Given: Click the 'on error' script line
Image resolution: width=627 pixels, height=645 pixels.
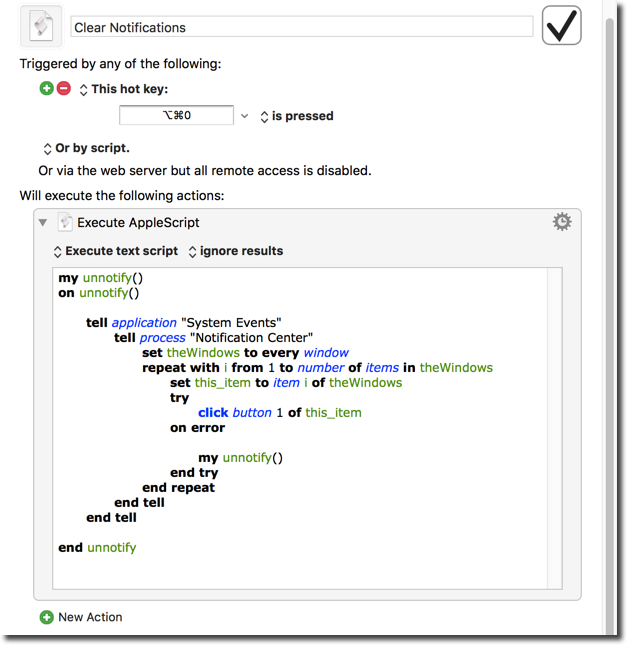Looking at the screenshot, I should 197,428.
